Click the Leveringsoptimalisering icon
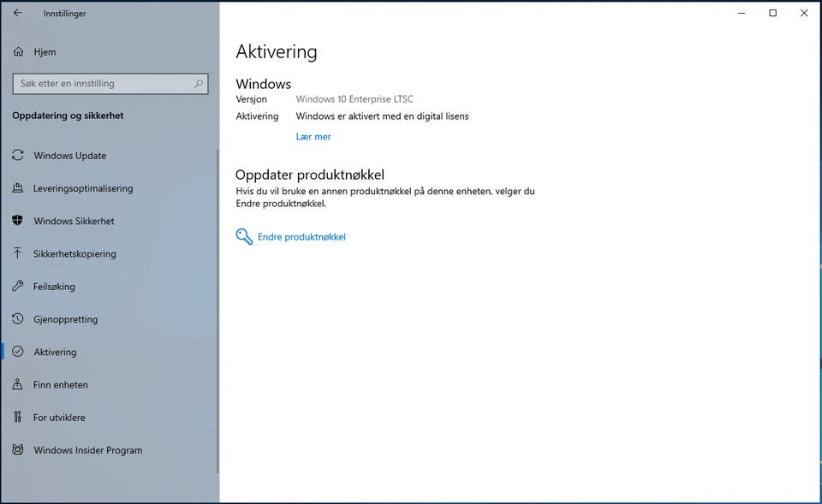Viewport: 822px width, 504px height. tap(18, 187)
